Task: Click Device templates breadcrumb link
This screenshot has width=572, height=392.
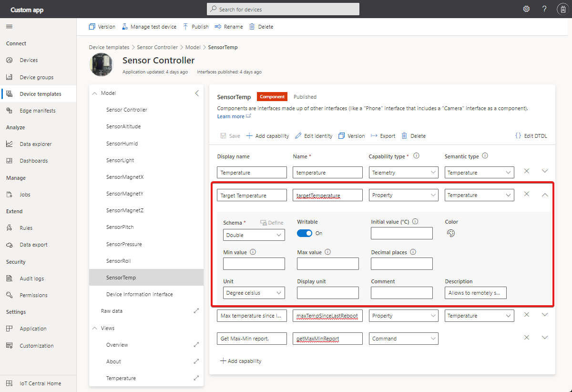Action: 109,47
